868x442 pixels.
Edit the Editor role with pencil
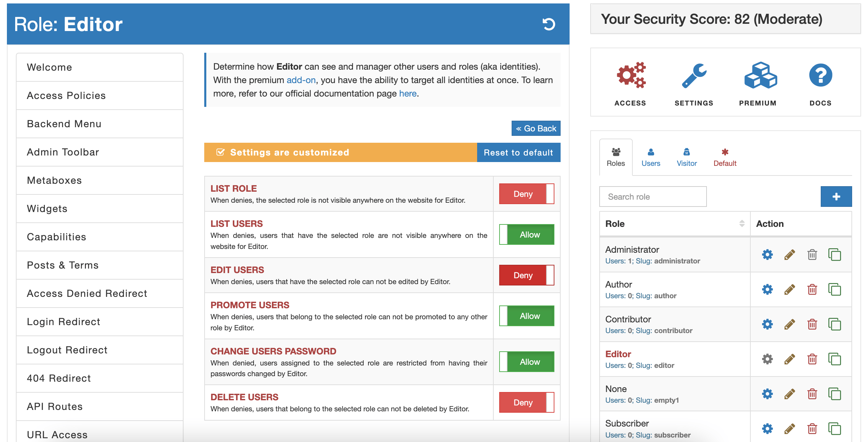coord(790,359)
